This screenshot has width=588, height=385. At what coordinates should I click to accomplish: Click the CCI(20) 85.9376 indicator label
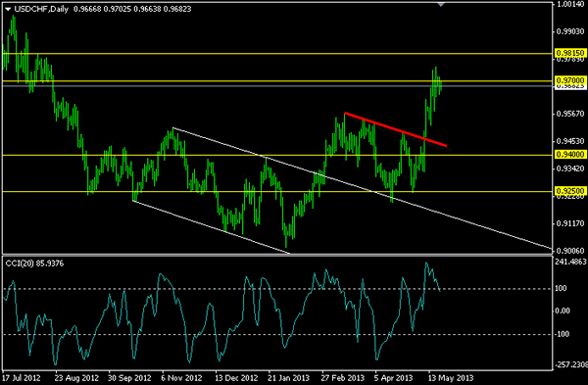tap(34, 264)
